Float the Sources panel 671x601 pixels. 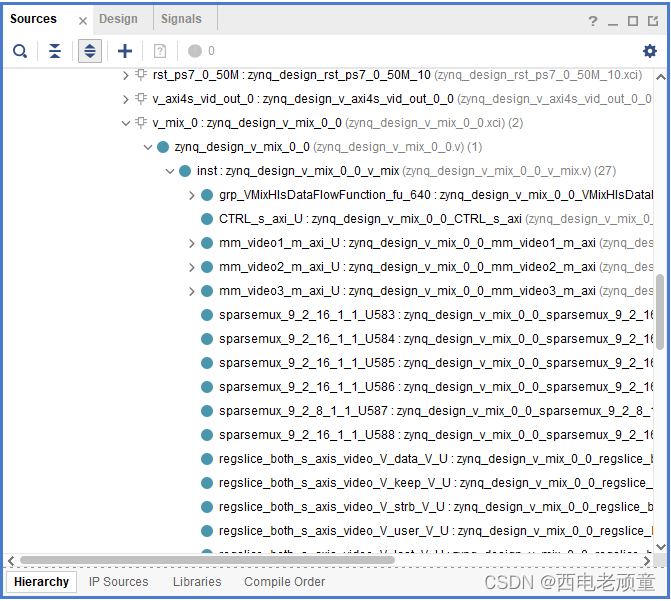click(653, 21)
